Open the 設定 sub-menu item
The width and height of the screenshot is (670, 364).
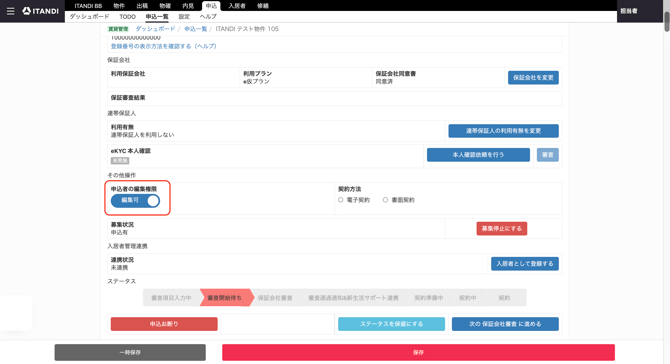pyautogui.click(x=184, y=17)
